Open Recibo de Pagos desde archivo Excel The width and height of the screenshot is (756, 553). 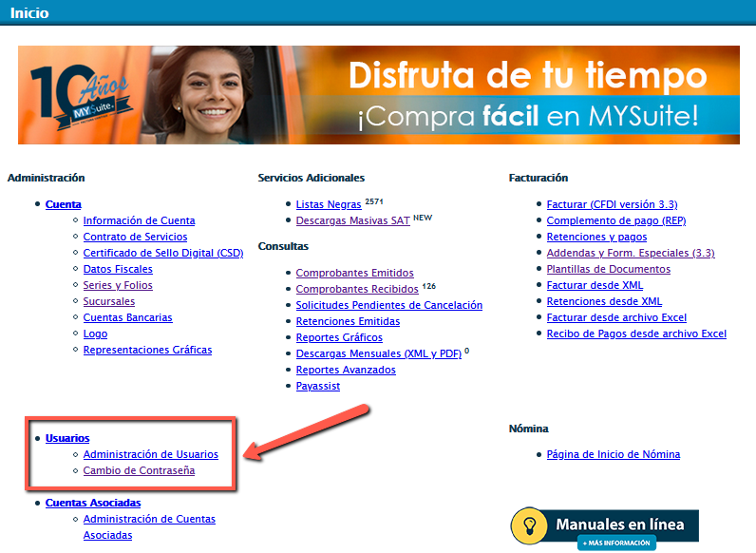pos(636,334)
